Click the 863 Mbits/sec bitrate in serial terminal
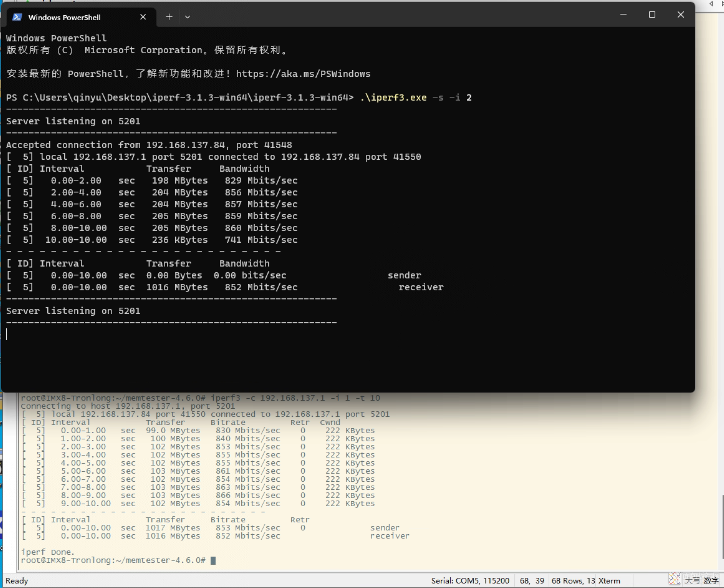The height and width of the screenshot is (588, 724). click(248, 487)
